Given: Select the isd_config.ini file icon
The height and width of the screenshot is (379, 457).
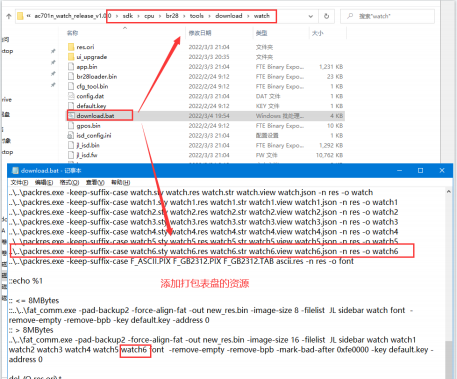Looking at the screenshot, I should 71,135.
